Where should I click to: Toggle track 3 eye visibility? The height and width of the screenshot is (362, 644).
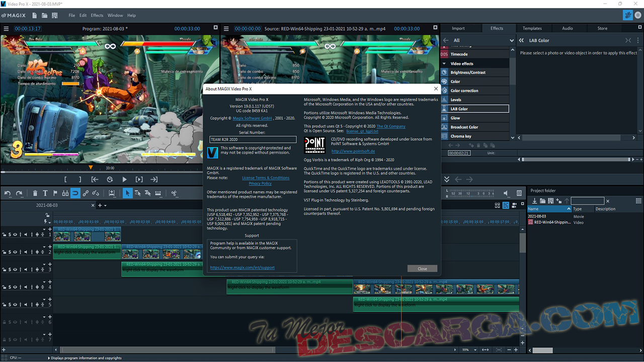coord(15,269)
